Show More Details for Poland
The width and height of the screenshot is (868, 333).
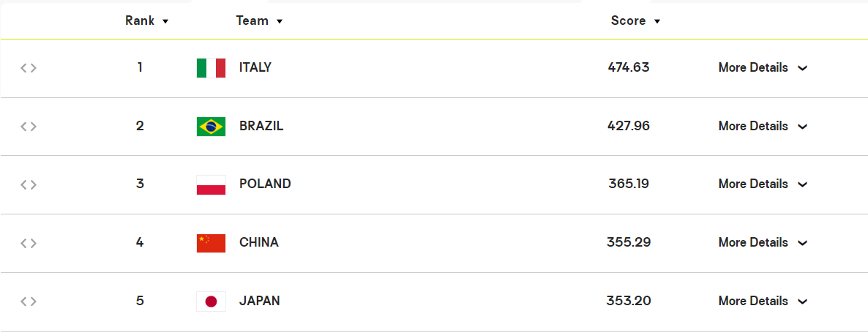point(763,184)
